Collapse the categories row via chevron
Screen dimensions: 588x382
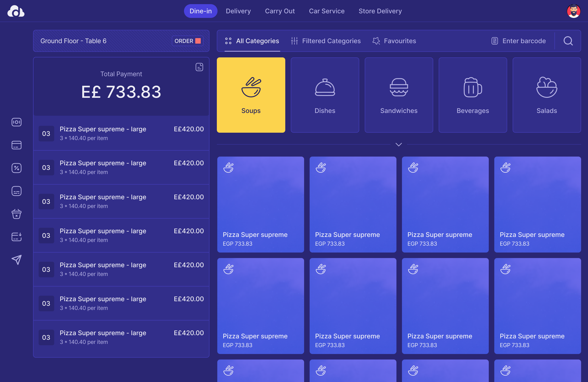pos(398,144)
